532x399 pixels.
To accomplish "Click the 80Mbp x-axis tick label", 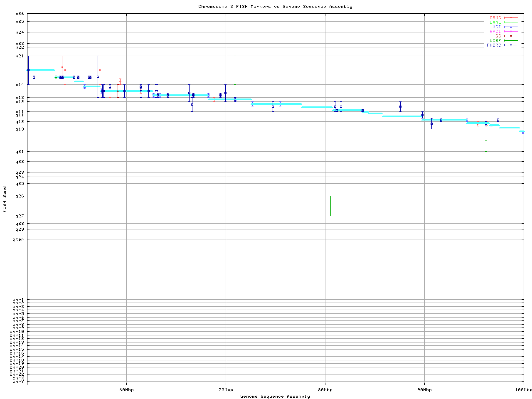I will tap(325, 390).
